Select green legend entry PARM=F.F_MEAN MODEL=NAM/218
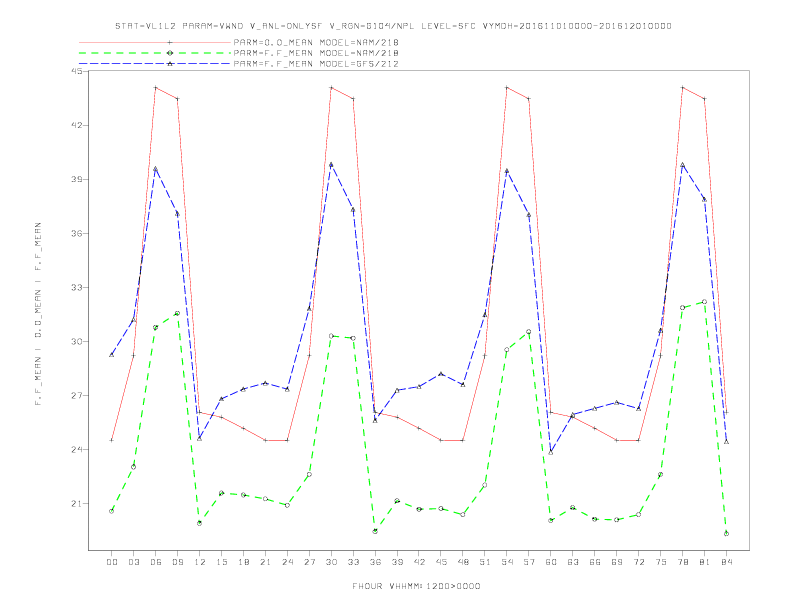792x612 pixels. (x=316, y=53)
